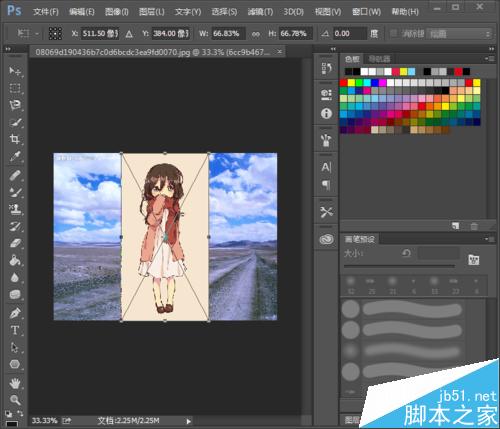
Task: Switch to the 导航器 panel tab
Action: point(379,59)
